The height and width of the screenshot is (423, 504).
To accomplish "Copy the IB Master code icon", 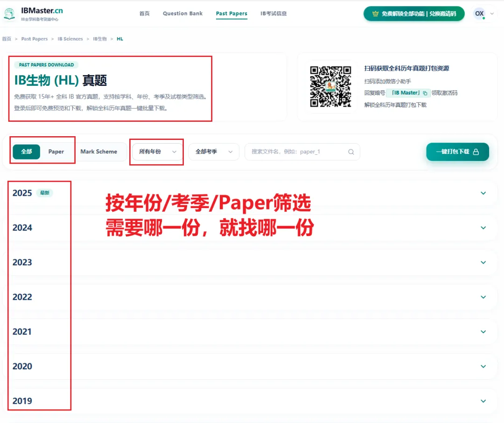I will point(425,93).
